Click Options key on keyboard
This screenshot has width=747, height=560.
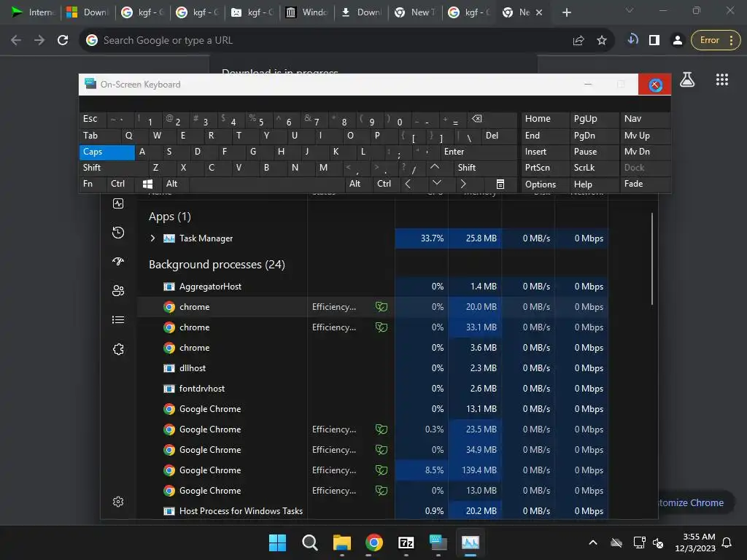[x=545, y=184]
